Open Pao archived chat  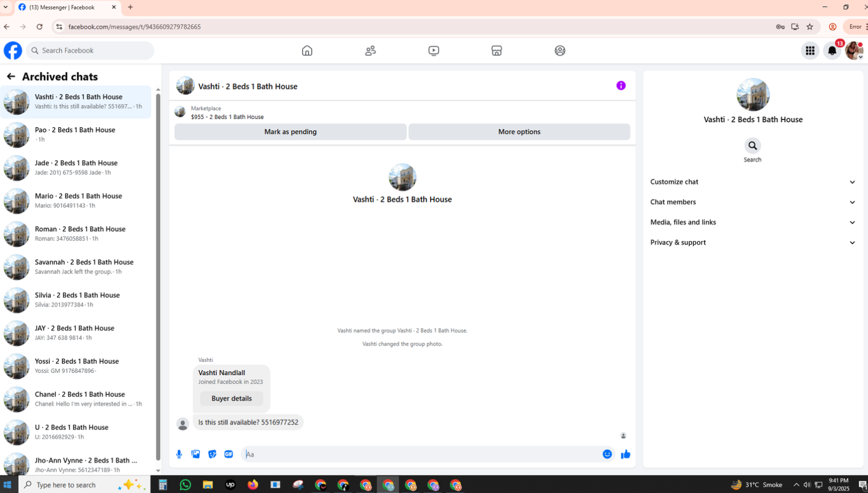76,134
